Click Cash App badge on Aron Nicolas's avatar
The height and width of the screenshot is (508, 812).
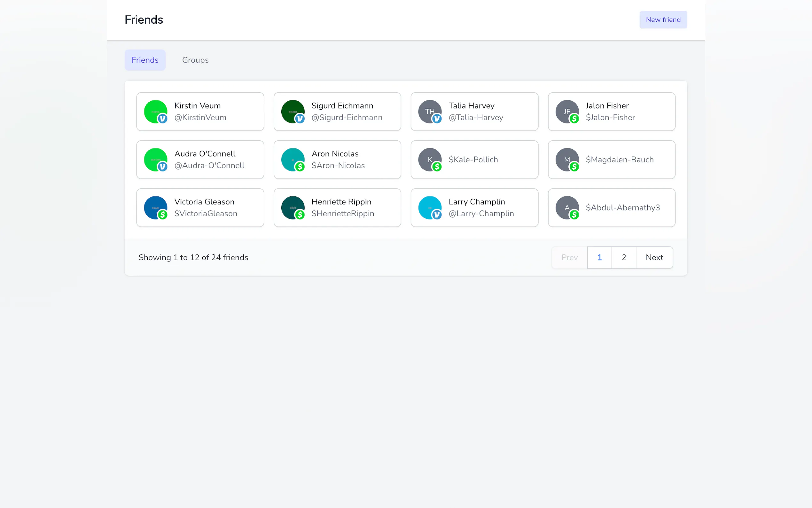click(x=300, y=167)
